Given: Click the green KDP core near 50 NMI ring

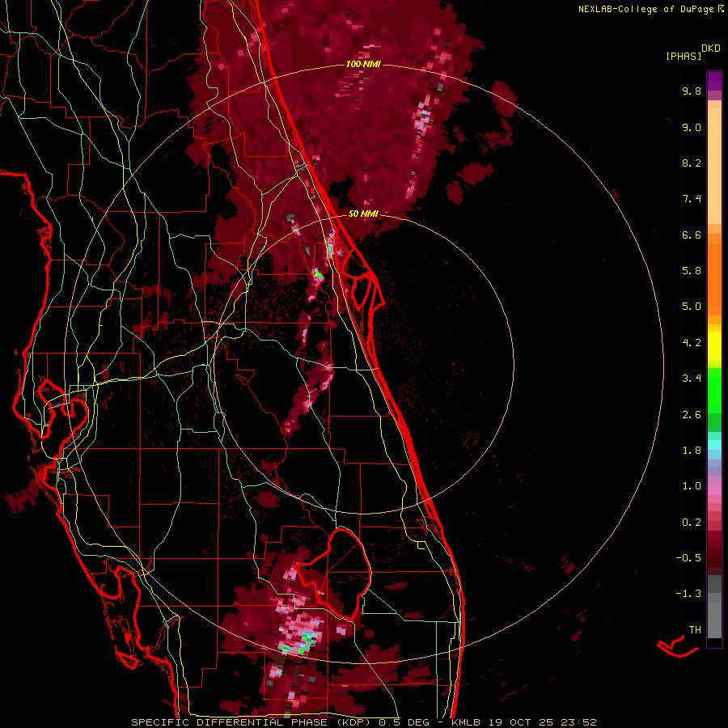Looking at the screenshot, I should point(318,273).
